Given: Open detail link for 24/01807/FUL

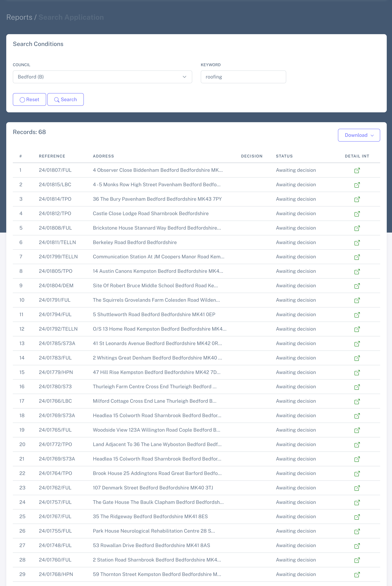Looking at the screenshot, I should pos(357,170).
